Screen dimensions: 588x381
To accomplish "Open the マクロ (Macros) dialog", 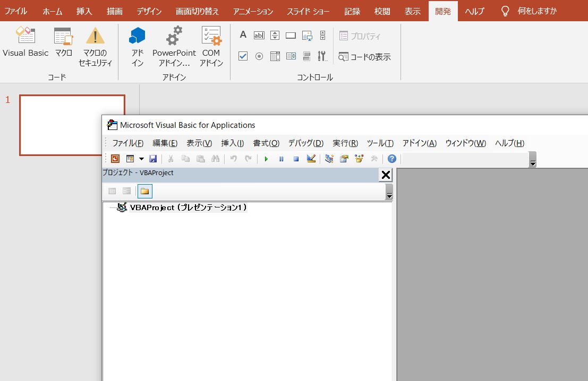I will [x=63, y=42].
